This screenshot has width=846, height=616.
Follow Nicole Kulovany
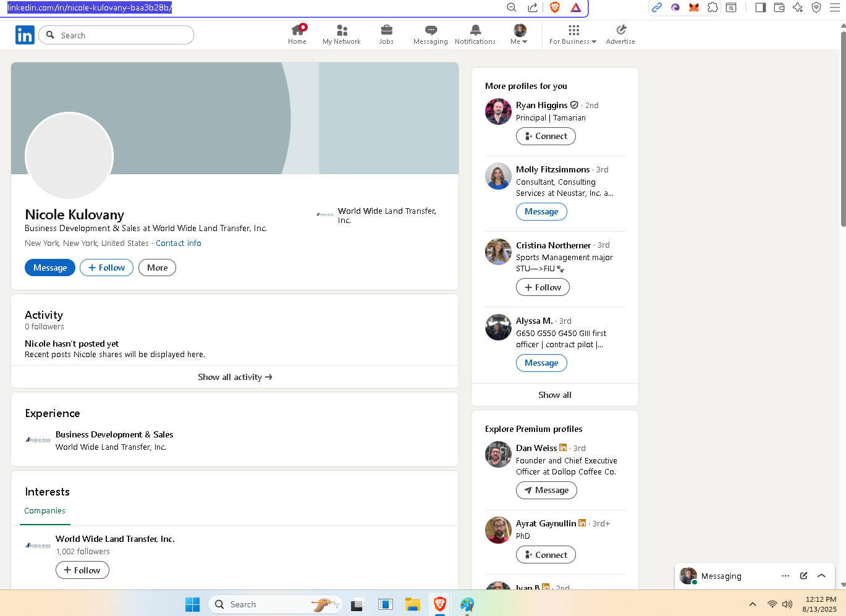click(106, 268)
